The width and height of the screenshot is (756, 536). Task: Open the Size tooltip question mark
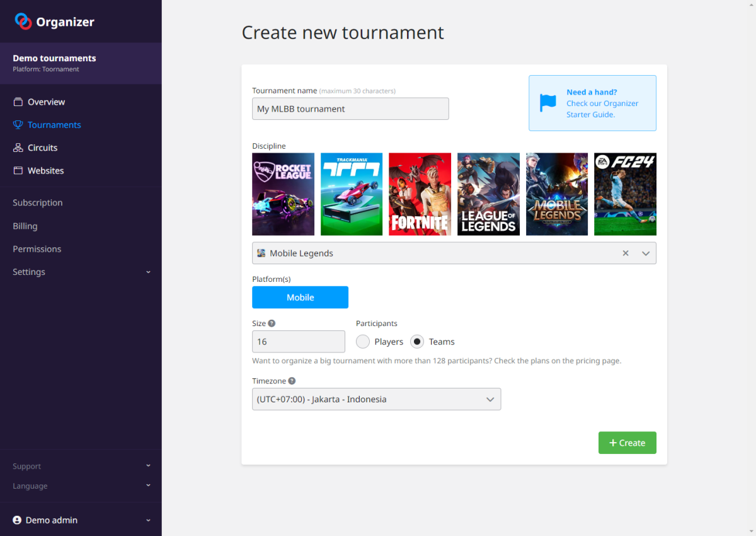[x=272, y=322]
